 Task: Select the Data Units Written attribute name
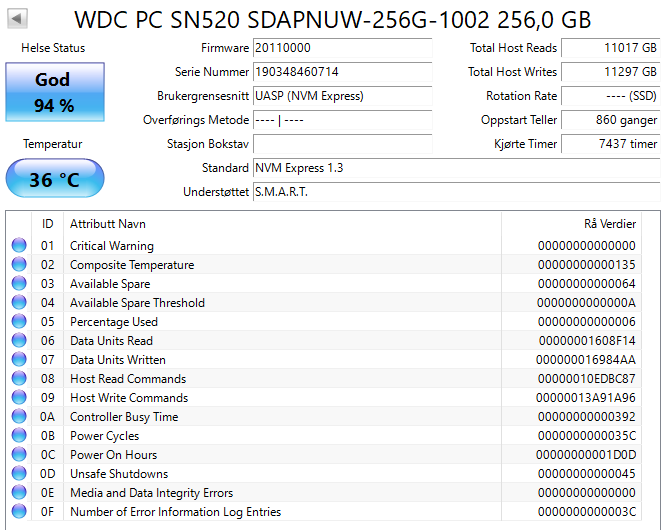point(118,360)
